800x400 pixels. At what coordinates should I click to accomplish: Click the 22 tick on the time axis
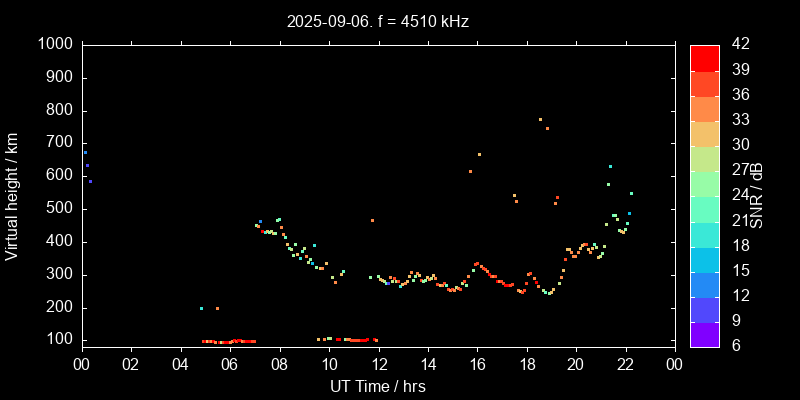[x=626, y=364]
